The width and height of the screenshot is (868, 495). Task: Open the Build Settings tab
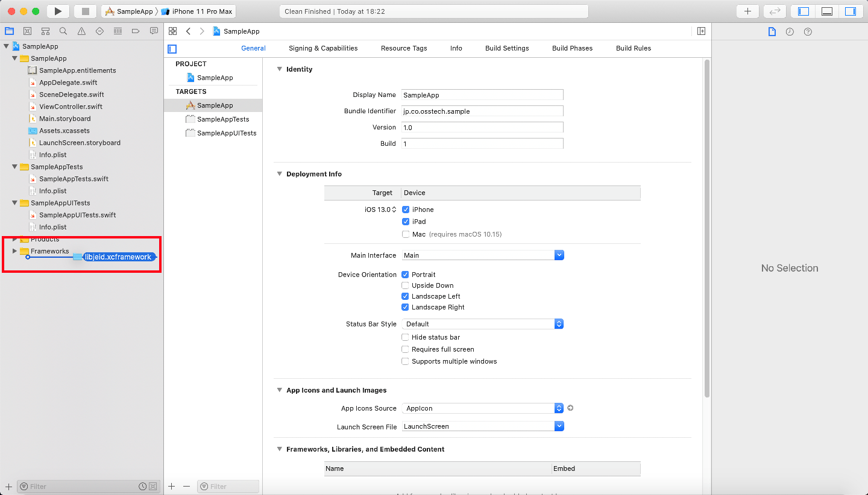pyautogui.click(x=507, y=48)
